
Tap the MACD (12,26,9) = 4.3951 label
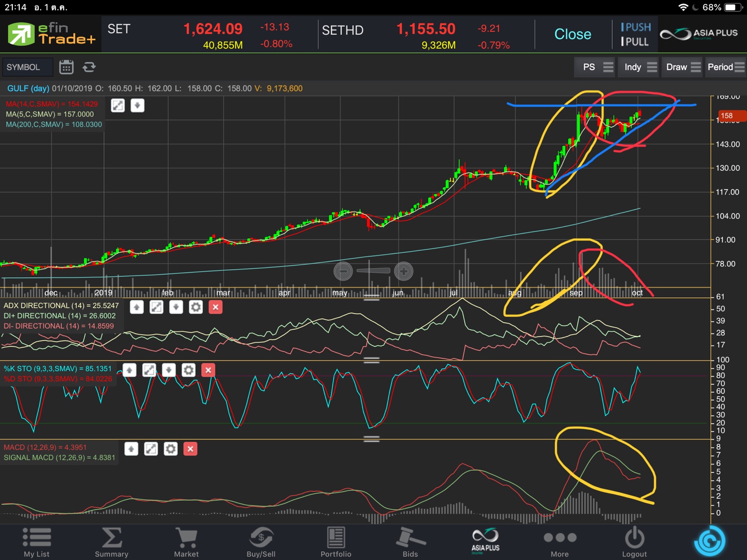click(x=45, y=448)
